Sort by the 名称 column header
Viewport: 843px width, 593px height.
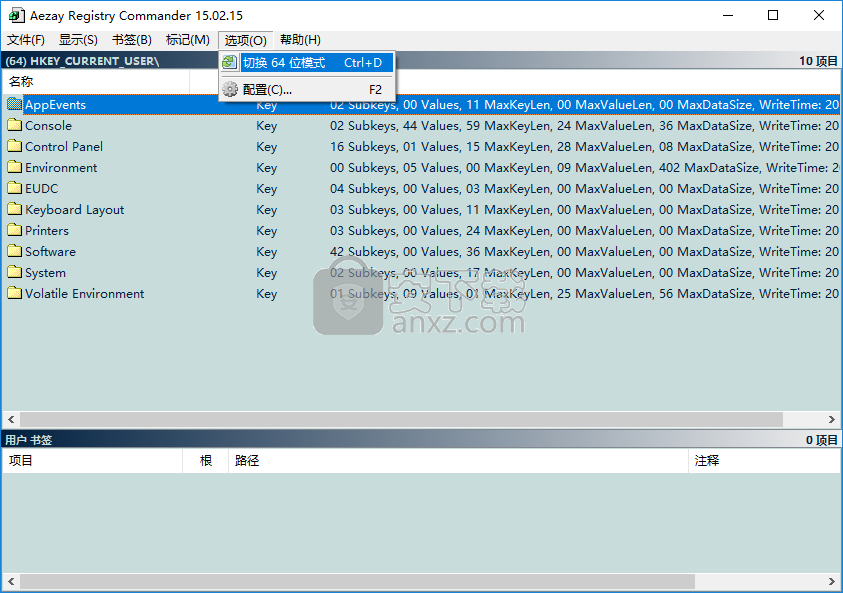(x=96, y=81)
